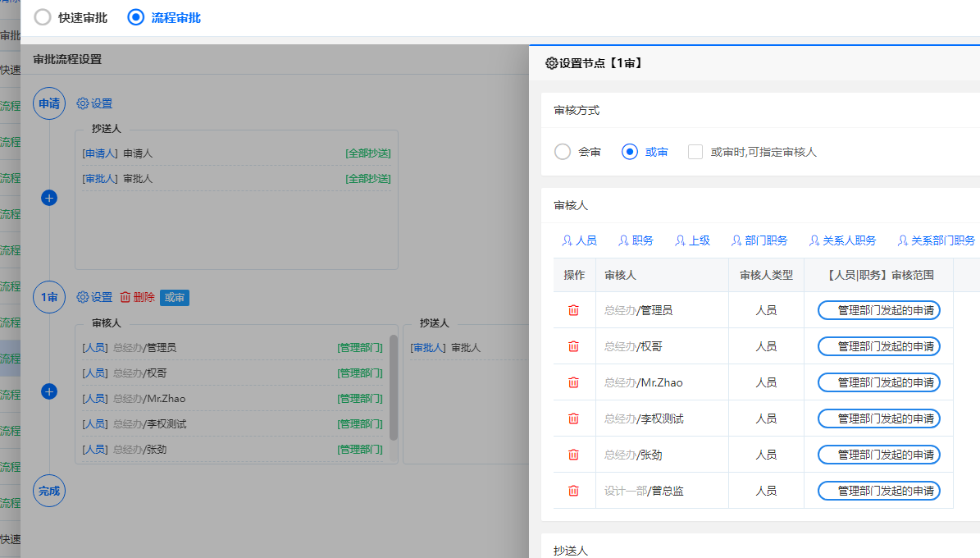Open 设置 for the 申请 node
This screenshot has height=558, width=980.
pos(94,104)
